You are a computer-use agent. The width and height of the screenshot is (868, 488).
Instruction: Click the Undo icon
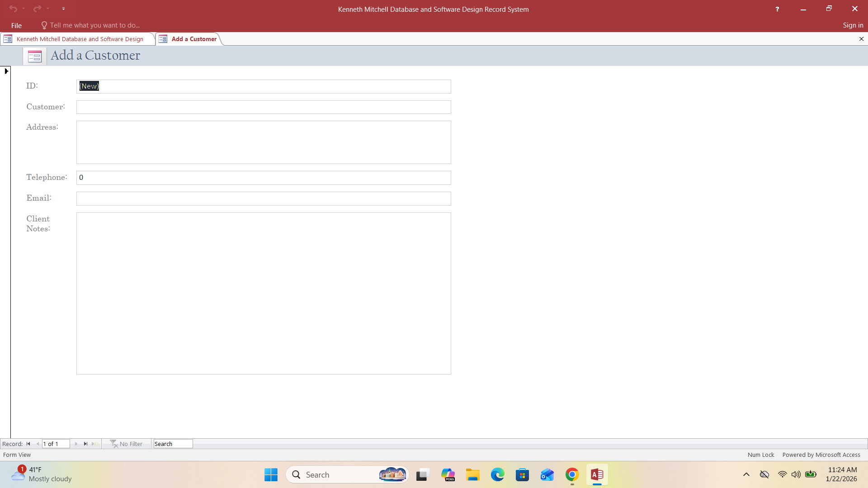click(13, 8)
